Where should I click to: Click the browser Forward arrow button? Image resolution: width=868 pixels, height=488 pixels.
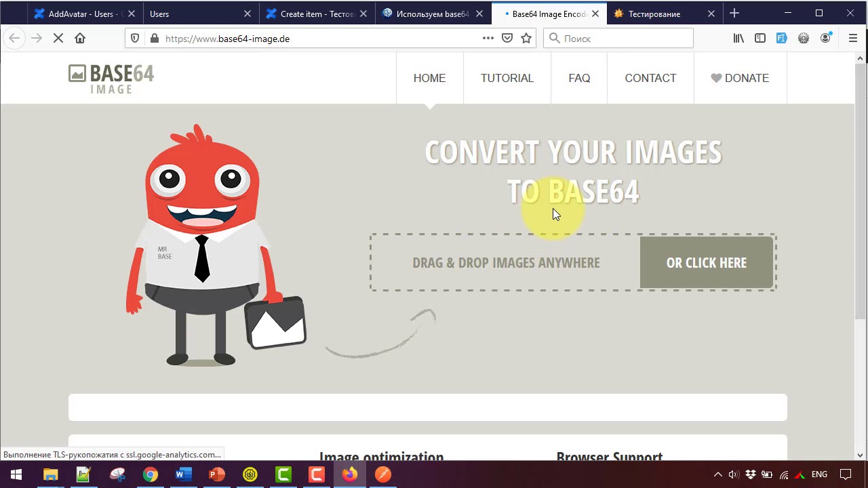tap(37, 39)
